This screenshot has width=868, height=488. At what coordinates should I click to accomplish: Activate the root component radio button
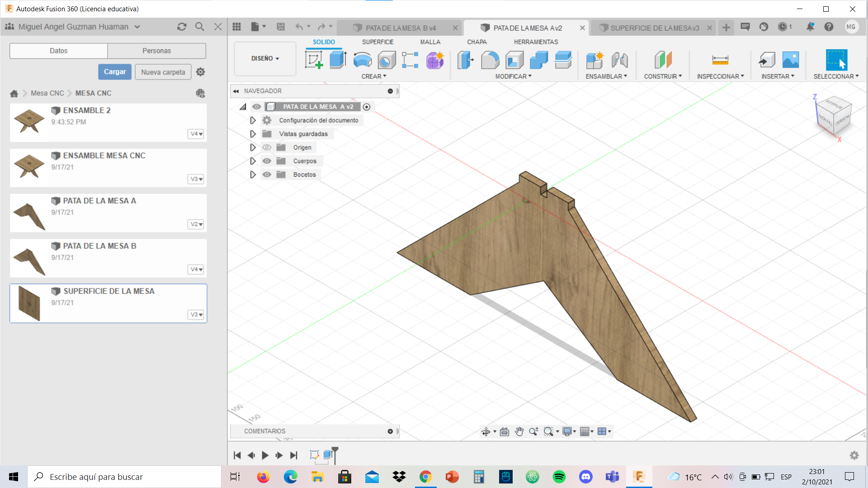(367, 107)
